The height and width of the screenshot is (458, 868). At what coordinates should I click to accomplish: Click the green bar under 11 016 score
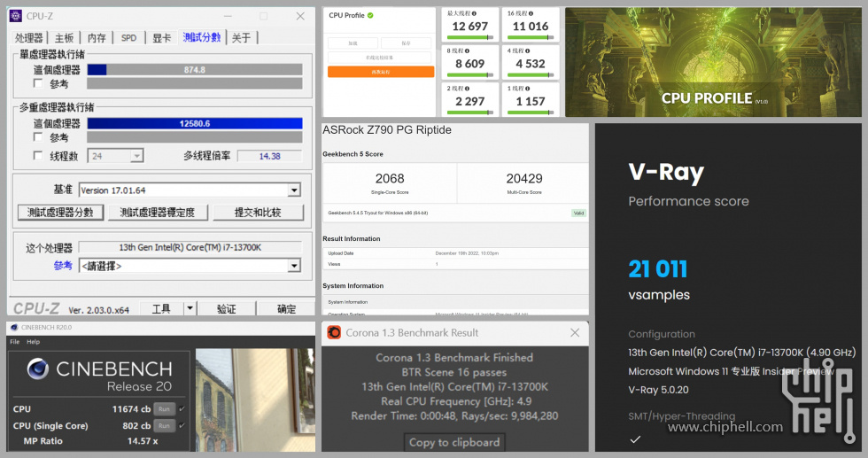(531, 38)
